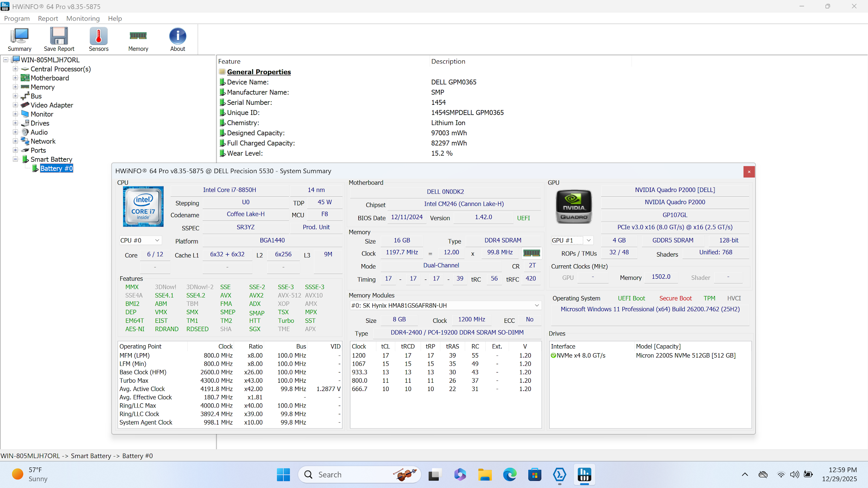Open the memory module SK Hynix dropdown

pyautogui.click(x=445, y=305)
